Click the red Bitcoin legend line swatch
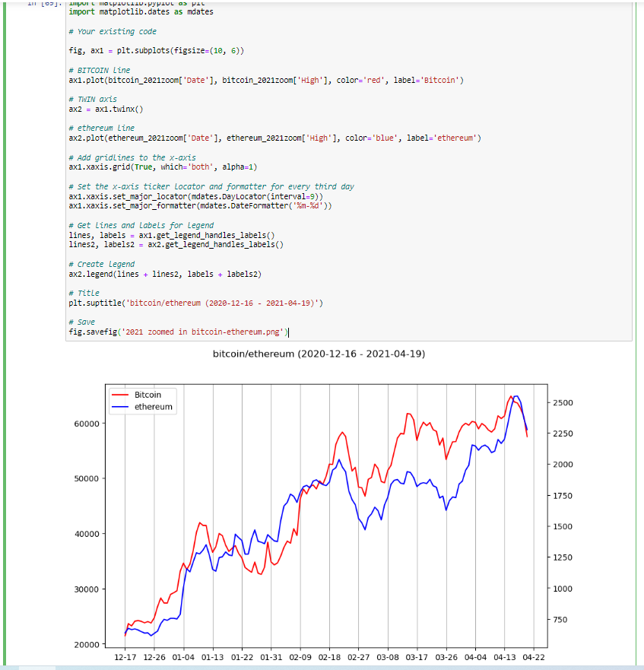644x670 pixels. coord(120,395)
